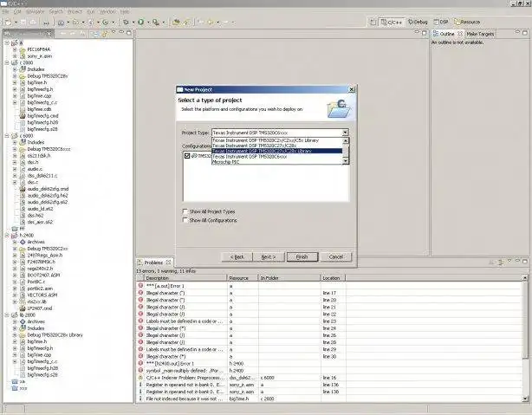Click Includes icon under lib 2800

[23, 328]
